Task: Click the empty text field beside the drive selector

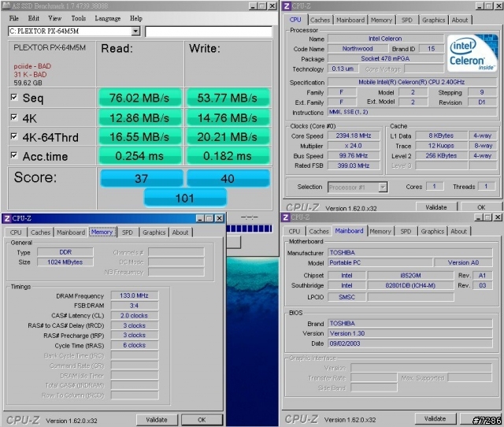Action: pyautogui.click(x=209, y=32)
